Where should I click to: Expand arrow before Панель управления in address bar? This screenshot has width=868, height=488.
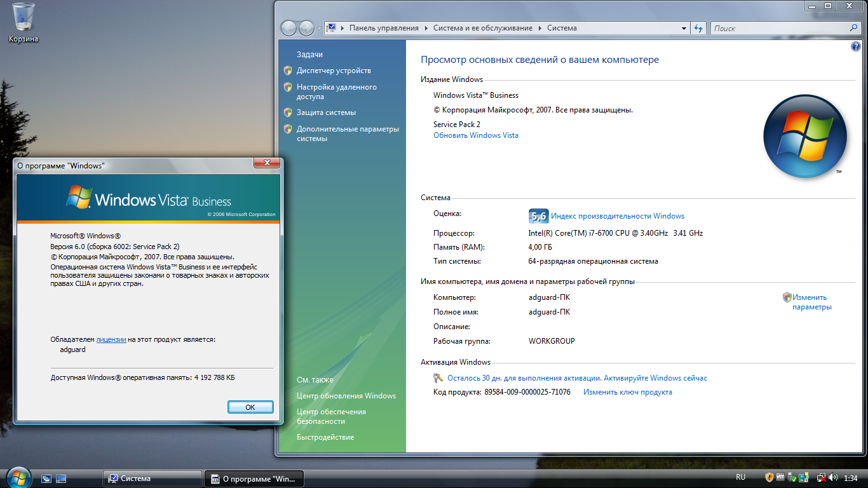click(x=342, y=28)
